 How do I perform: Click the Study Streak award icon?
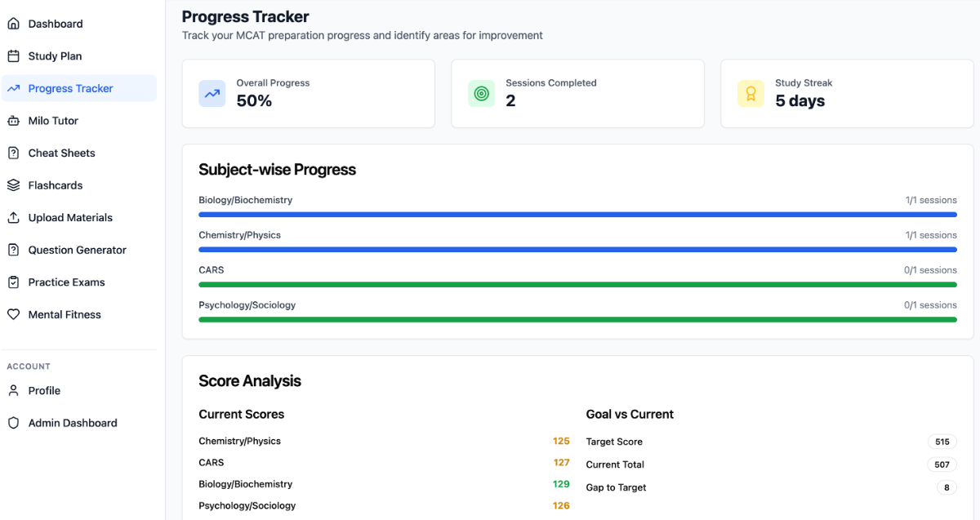[751, 94]
